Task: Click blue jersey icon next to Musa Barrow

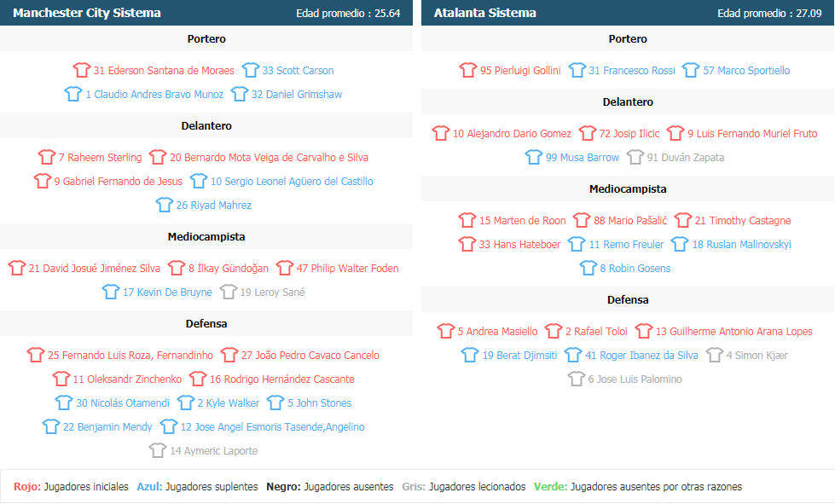Action: tap(534, 157)
